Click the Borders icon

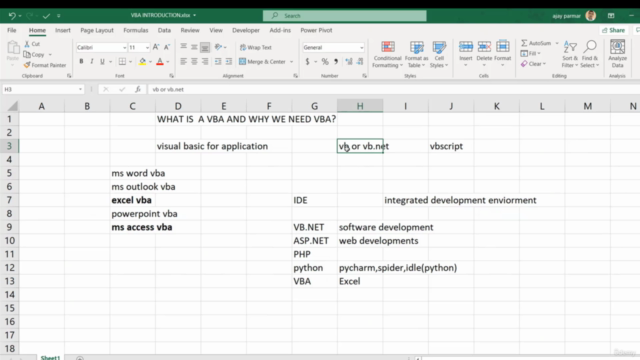coord(122,61)
